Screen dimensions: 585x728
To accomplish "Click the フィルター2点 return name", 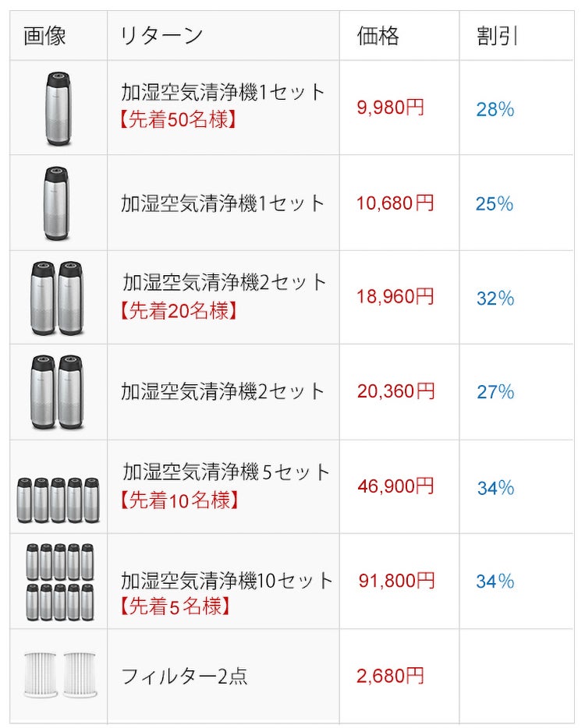I will (184, 676).
